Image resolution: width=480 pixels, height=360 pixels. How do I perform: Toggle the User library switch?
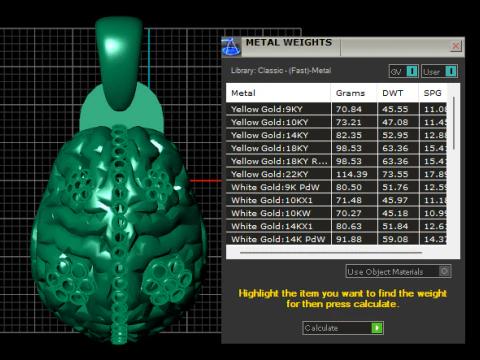439,71
